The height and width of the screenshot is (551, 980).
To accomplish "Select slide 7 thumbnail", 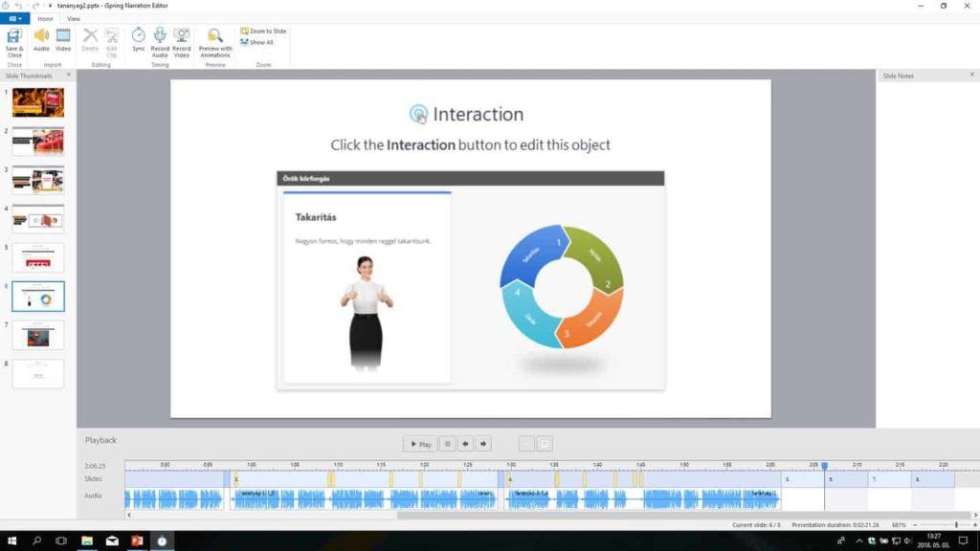I will [x=38, y=335].
